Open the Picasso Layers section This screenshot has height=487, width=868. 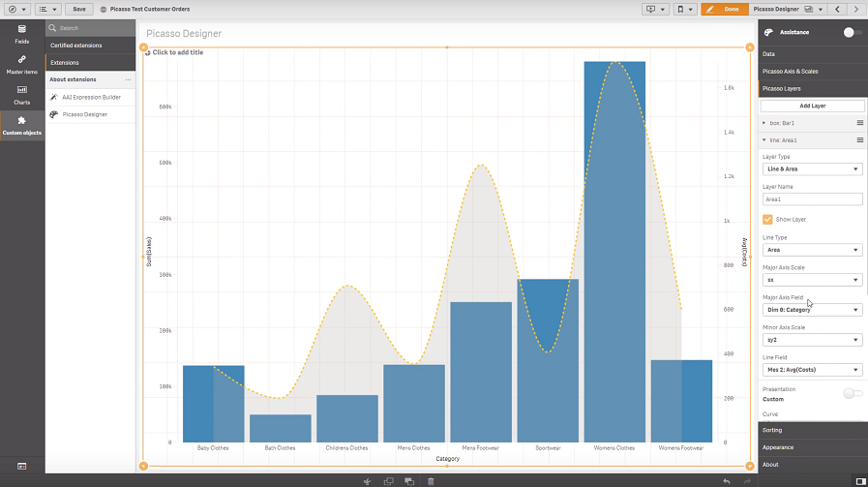[x=813, y=88]
